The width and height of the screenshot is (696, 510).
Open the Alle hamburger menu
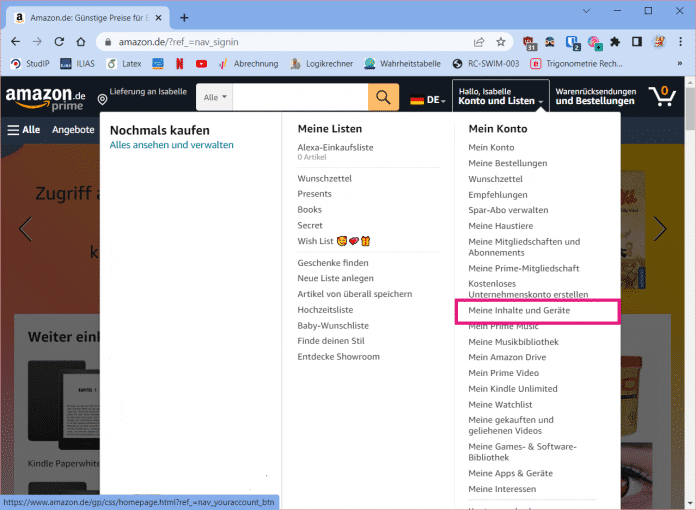(x=24, y=130)
